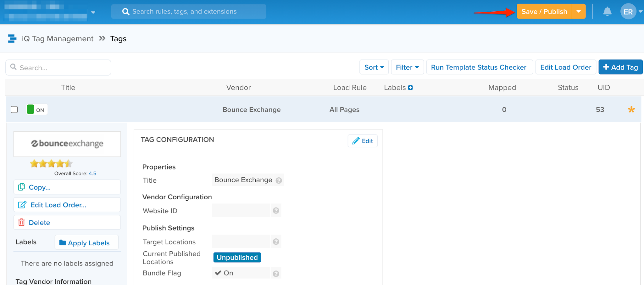Open the notifications bell
Image resolution: width=644 pixels, height=285 pixels.
[607, 12]
